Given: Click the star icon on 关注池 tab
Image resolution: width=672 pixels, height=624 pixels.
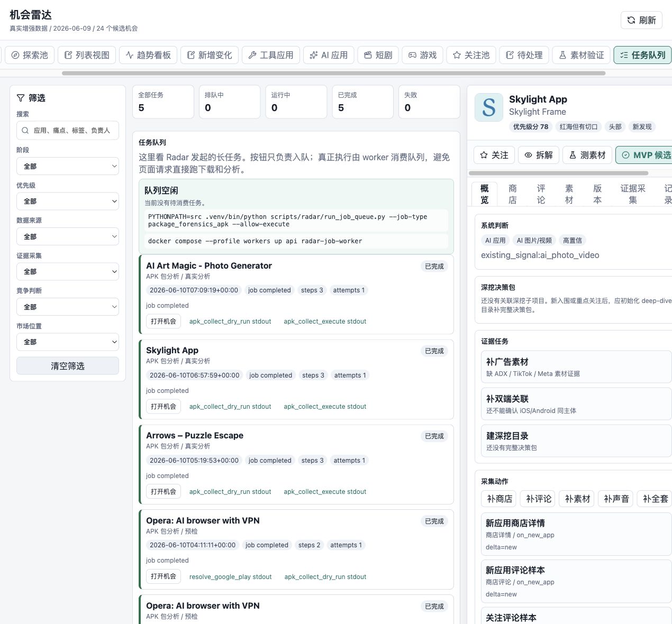Looking at the screenshot, I should (457, 55).
